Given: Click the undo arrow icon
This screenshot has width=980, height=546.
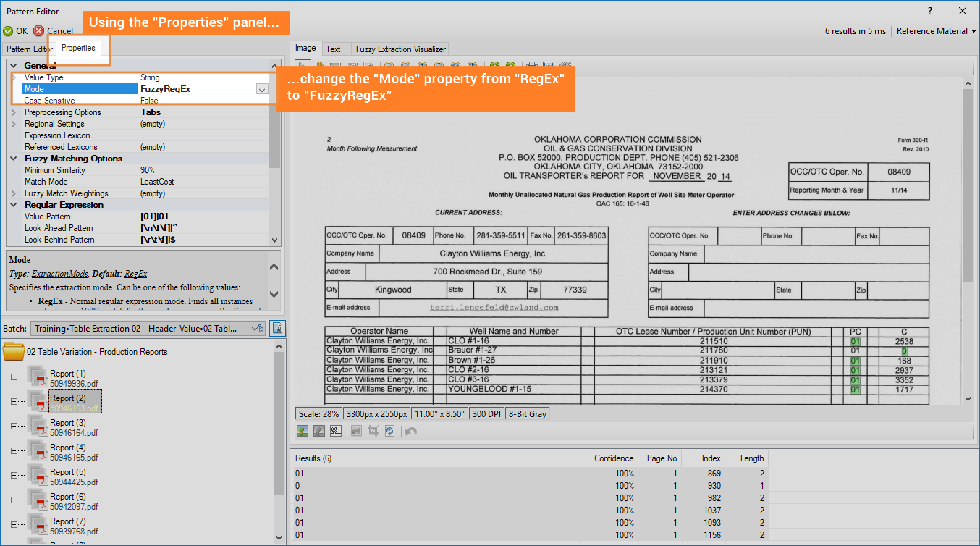Looking at the screenshot, I should (x=411, y=431).
